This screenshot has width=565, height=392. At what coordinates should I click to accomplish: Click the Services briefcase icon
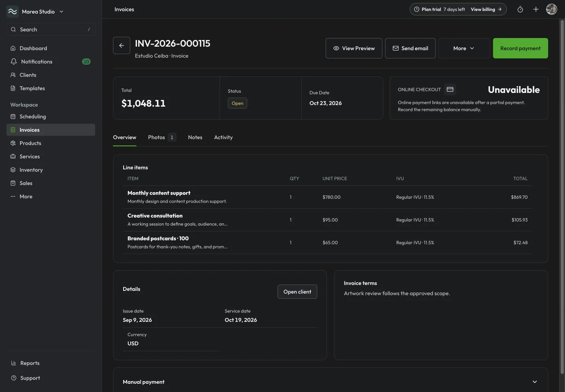(x=13, y=156)
